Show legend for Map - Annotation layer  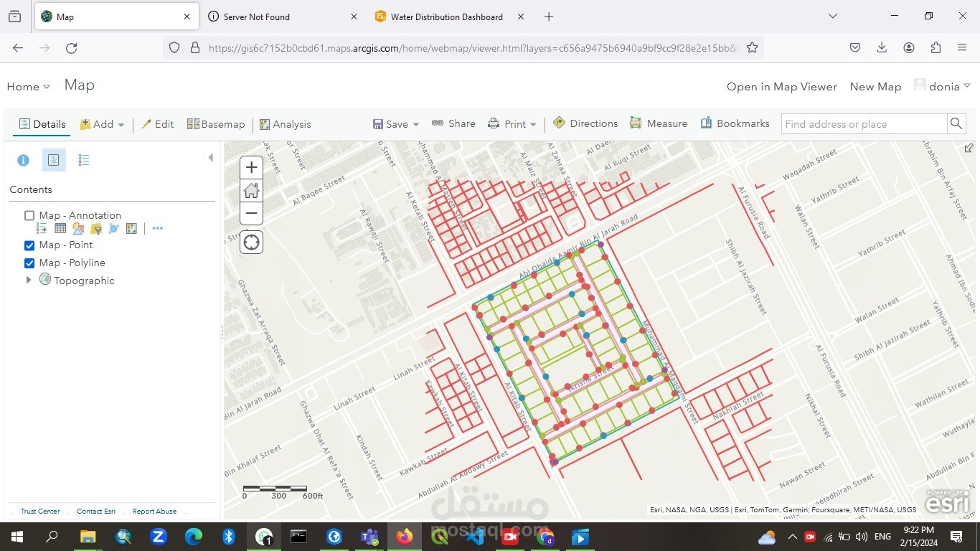click(42, 229)
